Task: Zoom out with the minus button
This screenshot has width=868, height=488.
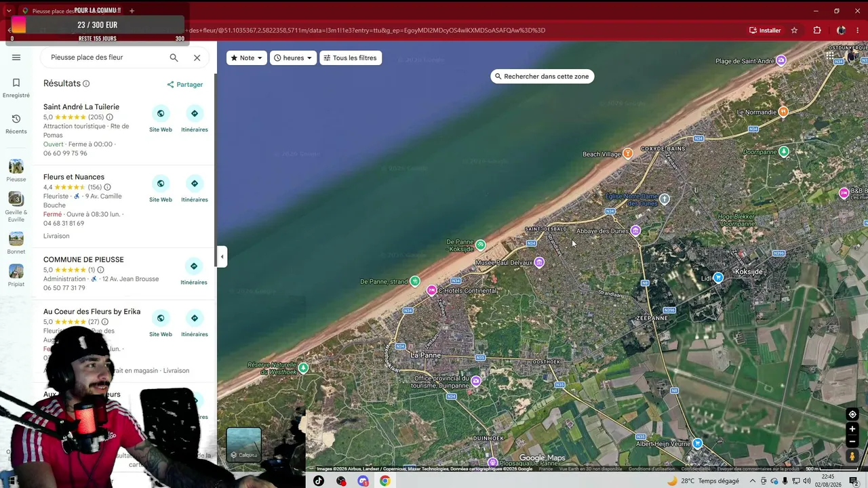Action: 852,442
